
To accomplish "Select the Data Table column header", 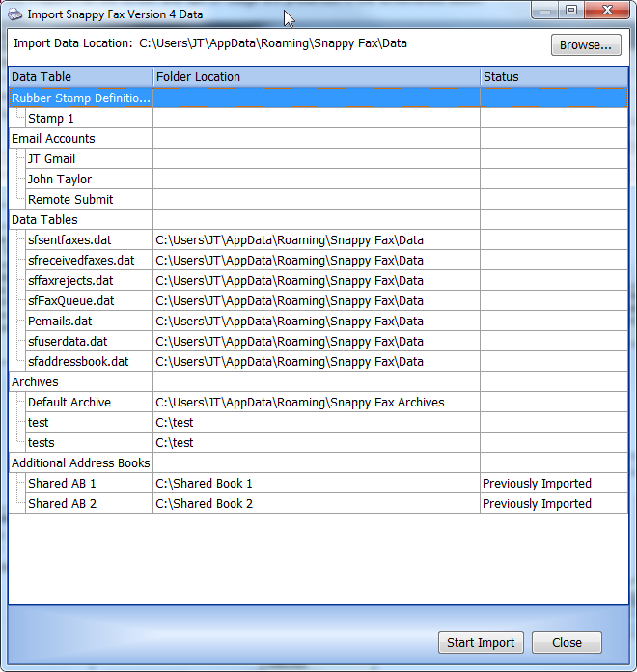I will tap(81, 77).
